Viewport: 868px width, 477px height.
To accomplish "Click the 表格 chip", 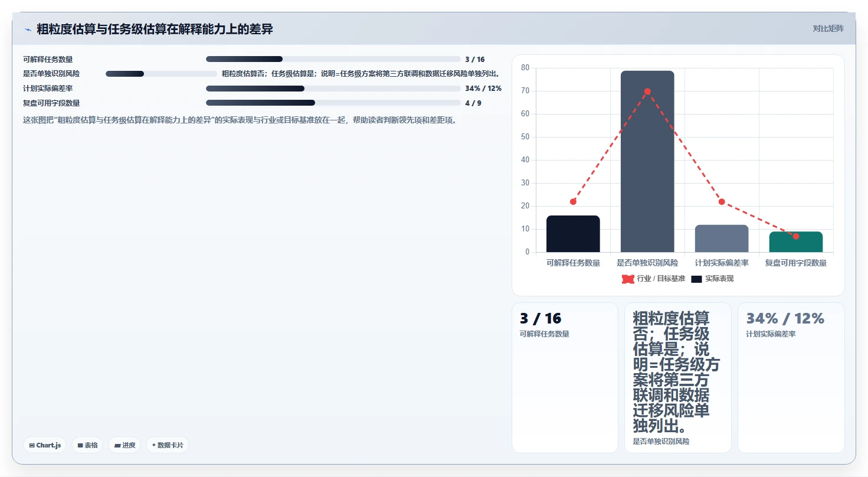I will tap(87, 445).
